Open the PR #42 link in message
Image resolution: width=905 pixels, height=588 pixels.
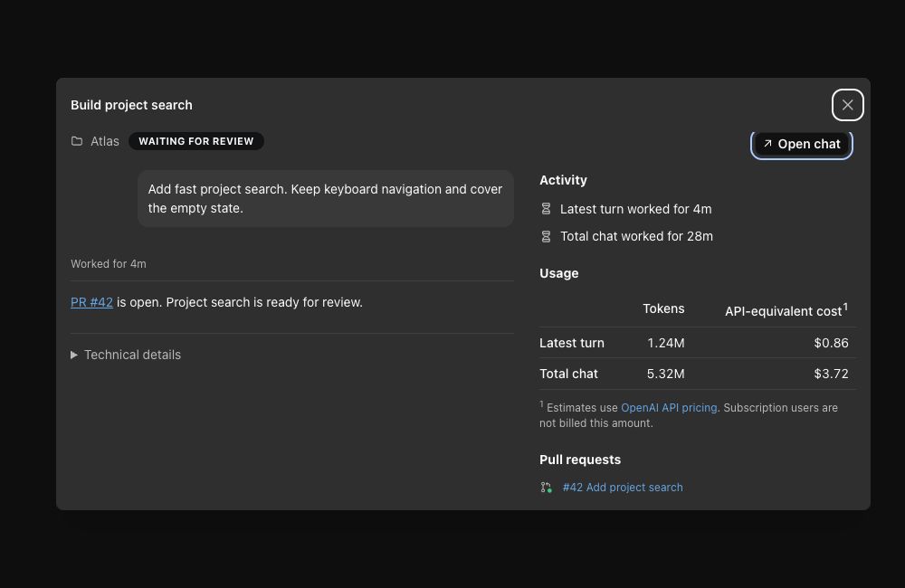click(91, 302)
